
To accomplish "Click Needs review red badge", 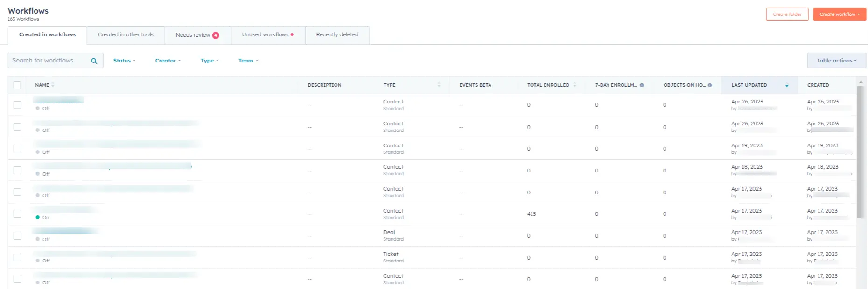I will click(x=216, y=35).
